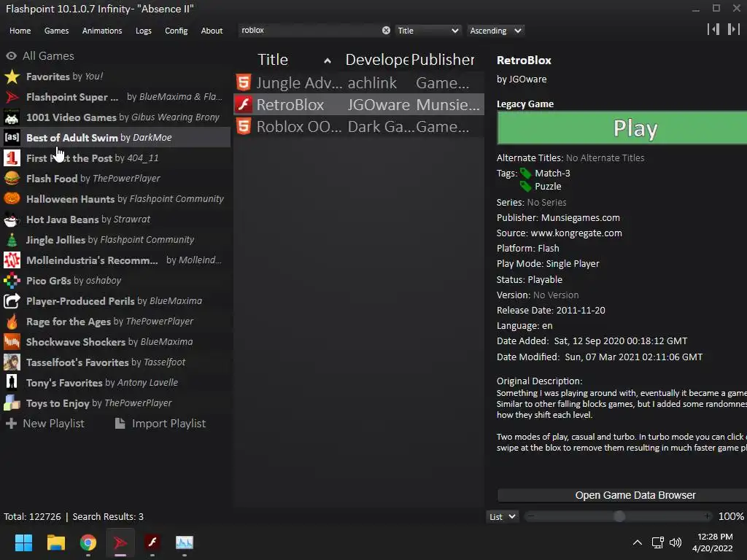
Task: Click the Flashpoint Super playlist icon
Action: coord(12,97)
